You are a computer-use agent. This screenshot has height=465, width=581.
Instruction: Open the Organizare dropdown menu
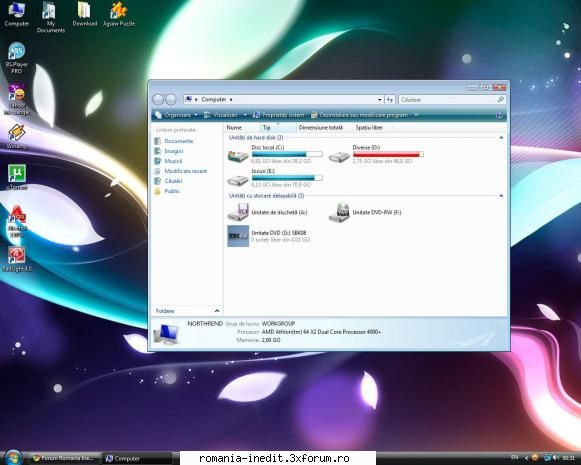[176, 115]
